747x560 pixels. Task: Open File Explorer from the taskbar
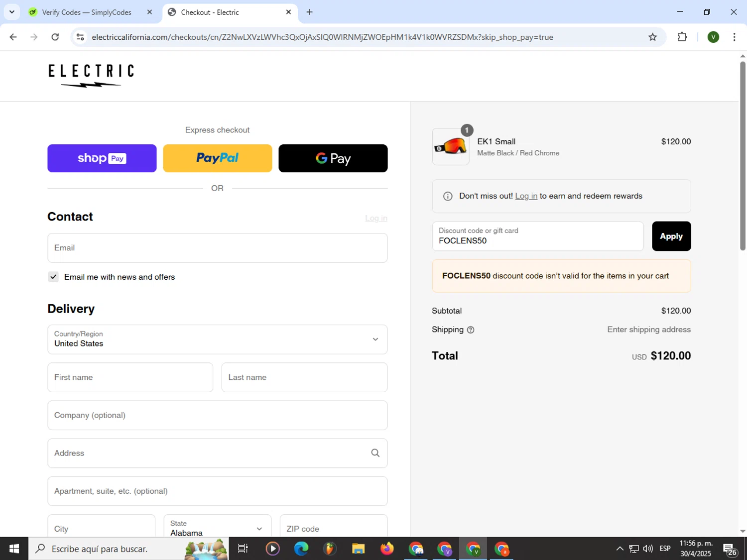359,549
